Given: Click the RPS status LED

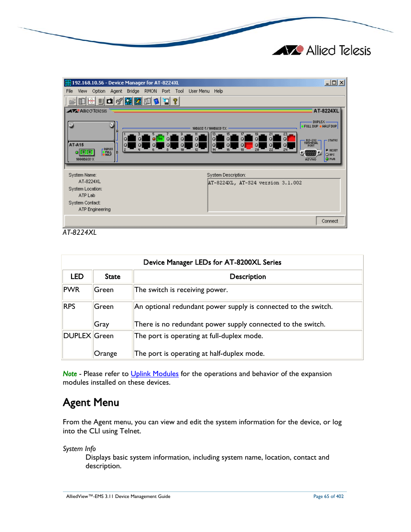Looking at the screenshot, I should [x=327, y=155].
